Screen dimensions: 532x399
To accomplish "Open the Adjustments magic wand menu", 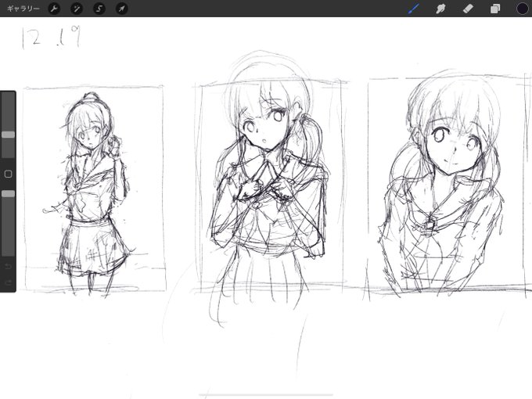I will 77,9.
